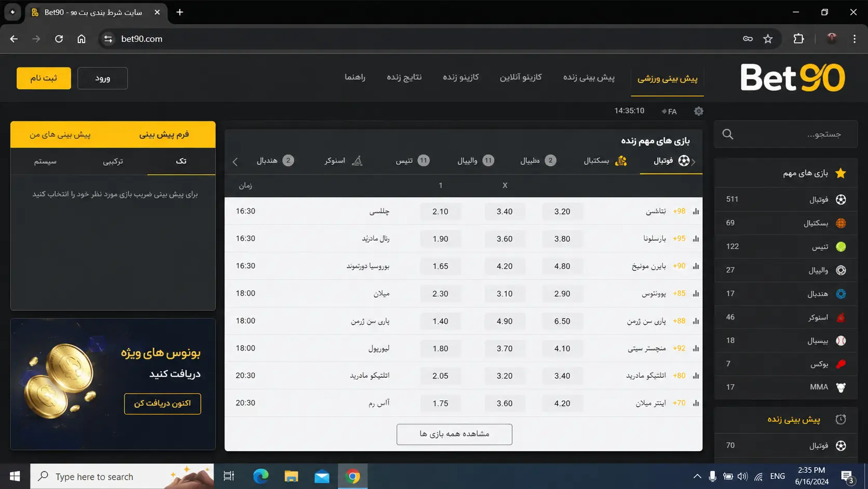Open the settings gear beside the FA language selector
The width and height of the screenshot is (868, 489).
(699, 111)
